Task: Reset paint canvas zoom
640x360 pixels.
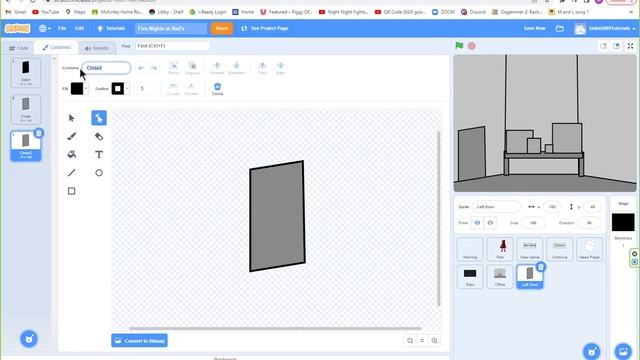Action: (x=422, y=340)
